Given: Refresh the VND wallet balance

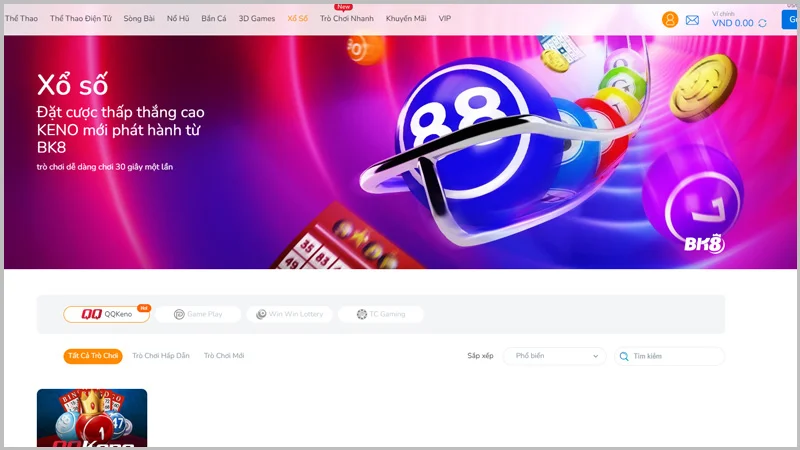Looking at the screenshot, I should coord(762,23).
